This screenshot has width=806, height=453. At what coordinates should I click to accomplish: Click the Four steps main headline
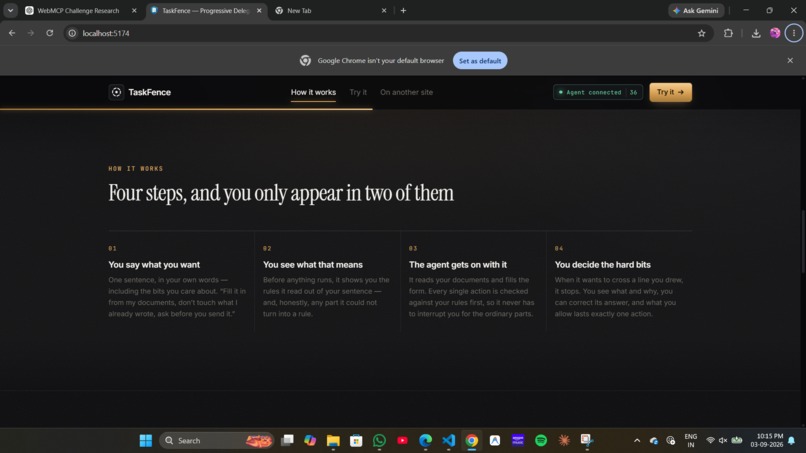click(x=281, y=193)
